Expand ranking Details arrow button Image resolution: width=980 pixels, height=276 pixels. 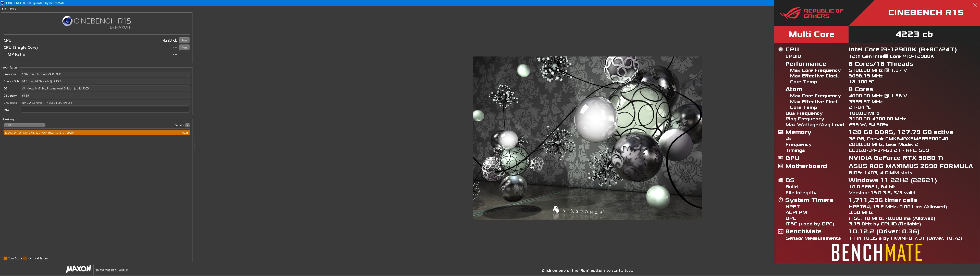tap(188, 125)
